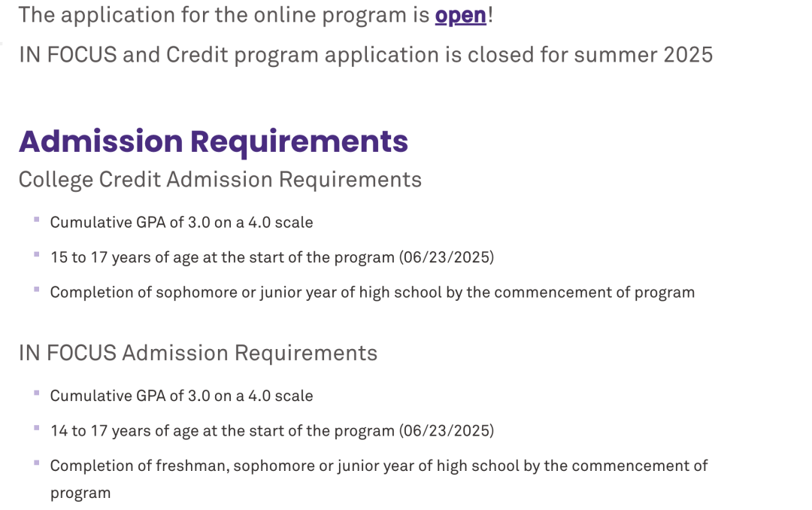Click the IN FOCUS cumulative GPA bullet text
The height and width of the screenshot is (510, 812).
coord(181,396)
